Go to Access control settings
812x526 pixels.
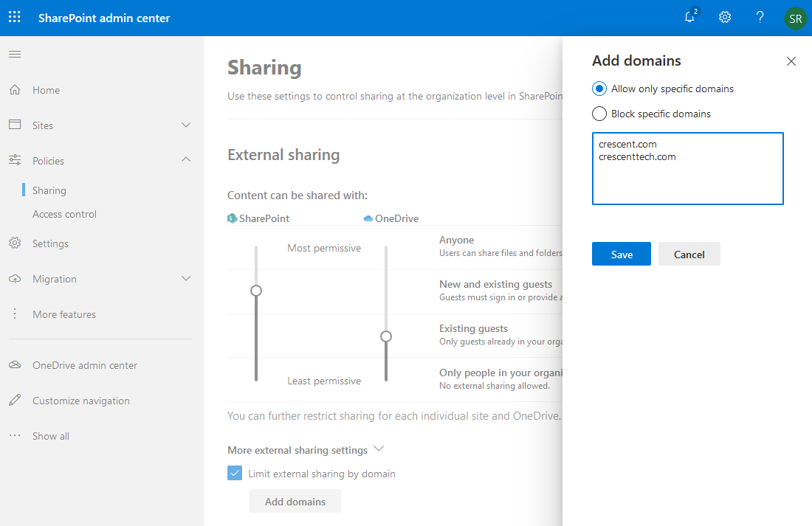pos(63,214)
